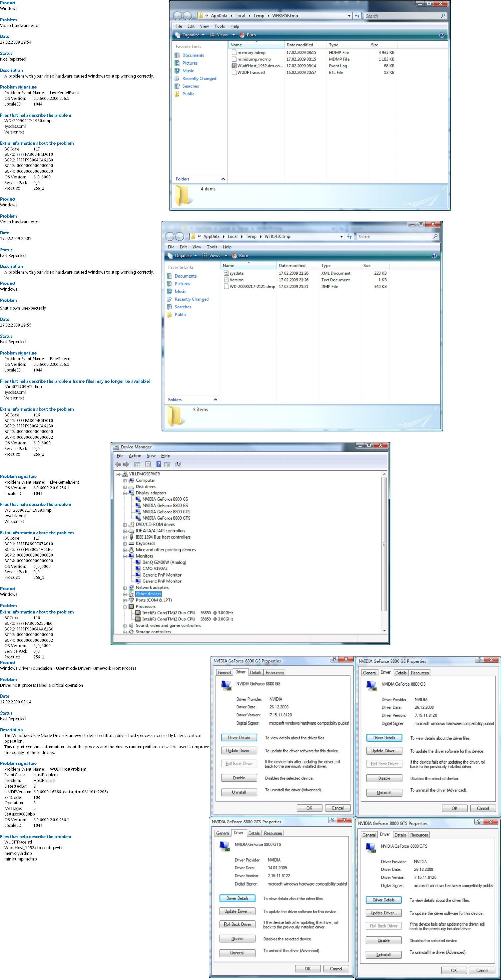502x980 pixels.
Task: Click the Refresh icon in WER1430.tmp address bar
Action: click(x=349, y=237)
